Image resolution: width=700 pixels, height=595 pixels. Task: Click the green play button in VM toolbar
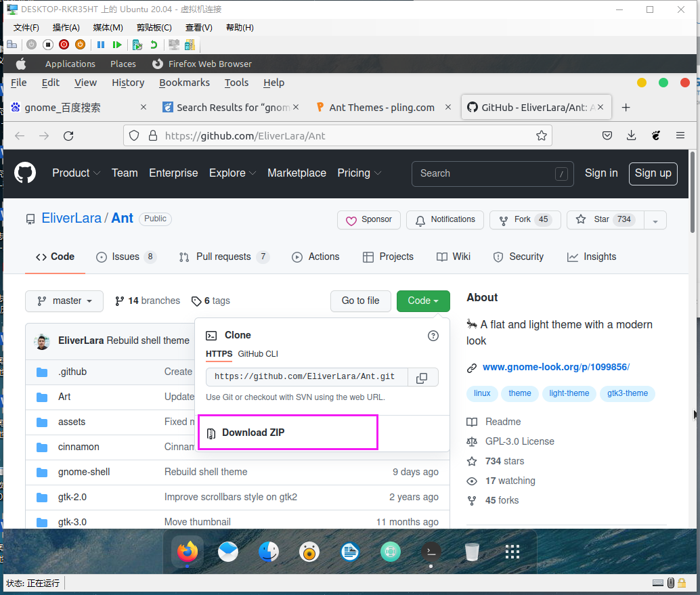pyautogui.click(x=117, y=45)
